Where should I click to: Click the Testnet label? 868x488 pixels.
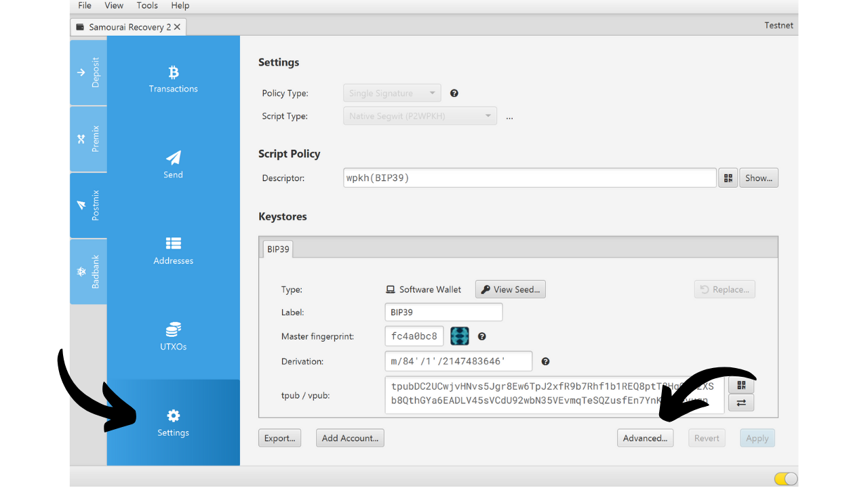tap(778, 25)
